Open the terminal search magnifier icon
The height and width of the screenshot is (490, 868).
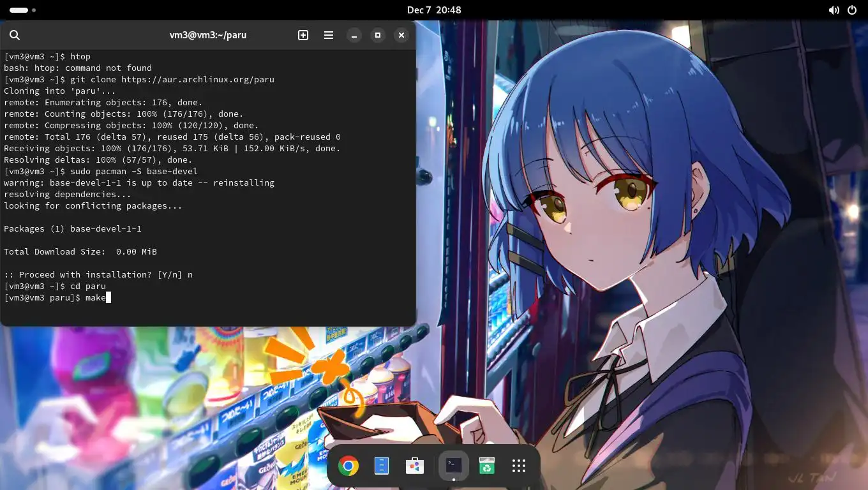pyautogui.click(x=15, y=35)
